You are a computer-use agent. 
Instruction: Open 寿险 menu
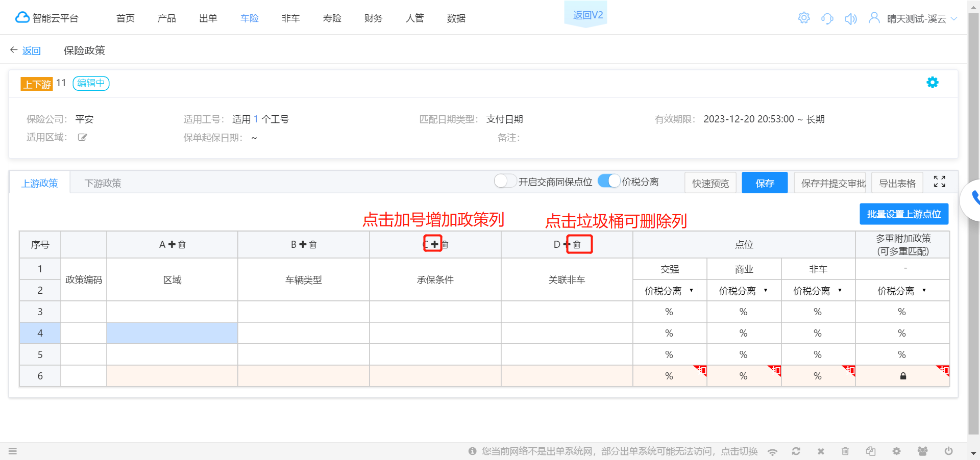pyautogui.click(x=332, y=18)
